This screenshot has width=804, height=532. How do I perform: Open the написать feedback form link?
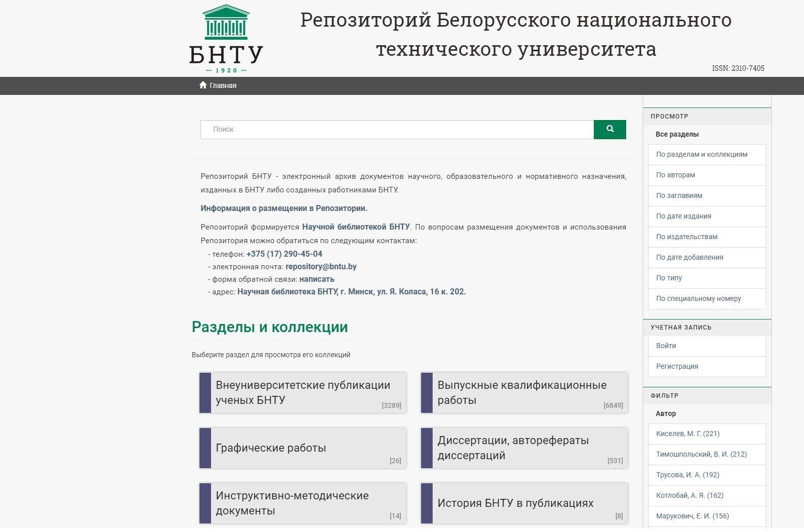(x=317, y=279)
